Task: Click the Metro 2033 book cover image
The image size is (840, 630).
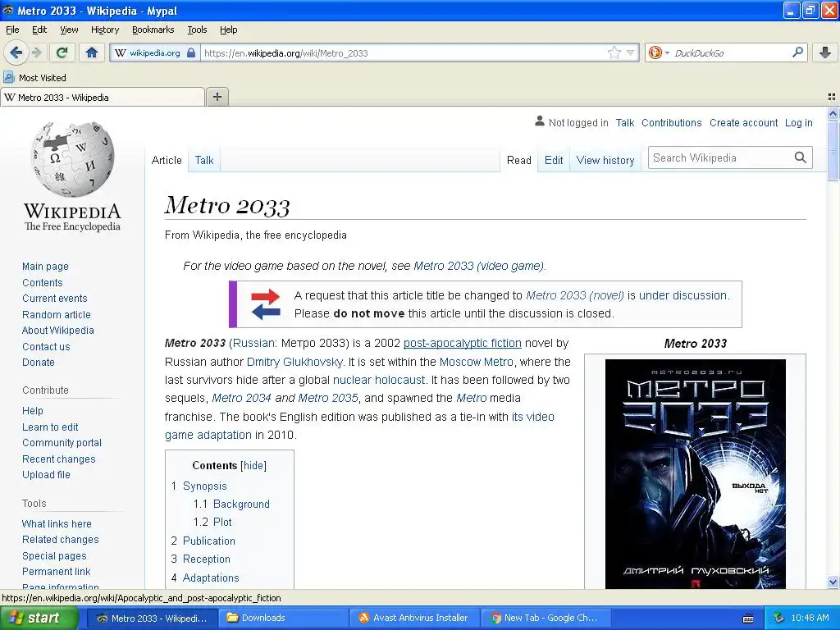Action: (x=695, y=474)
